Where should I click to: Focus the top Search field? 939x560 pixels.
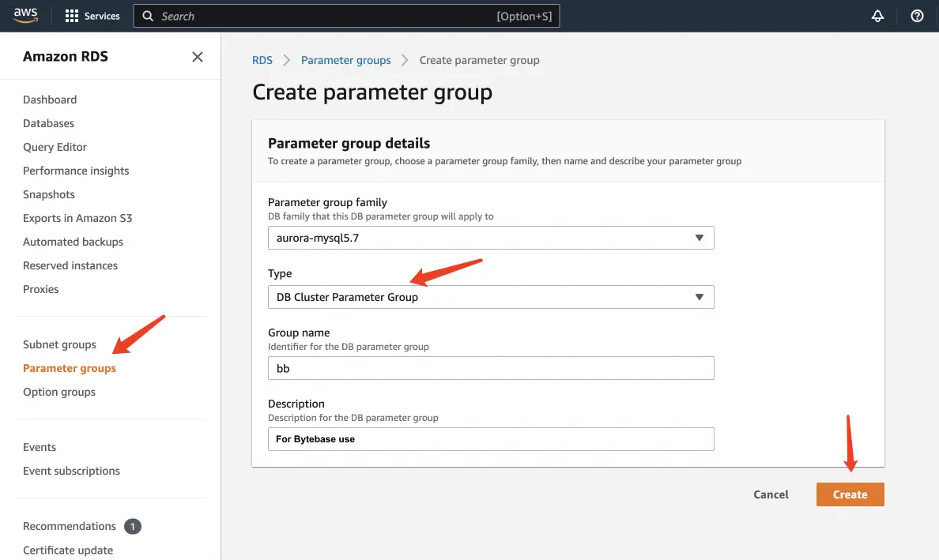tap(346, 16)
